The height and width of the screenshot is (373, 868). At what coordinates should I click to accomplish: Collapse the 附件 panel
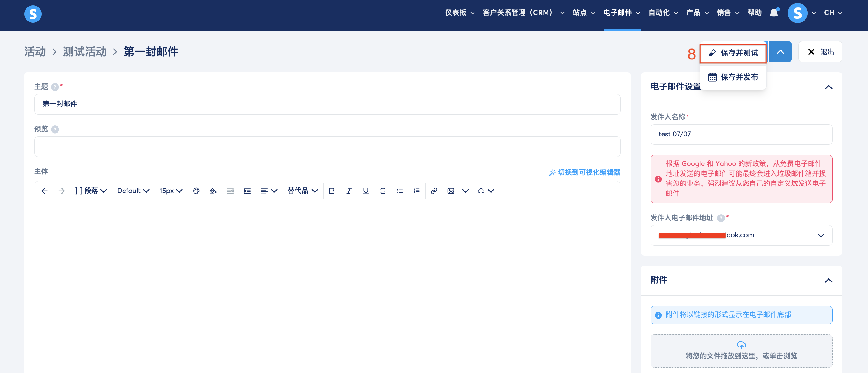(828, 281)
